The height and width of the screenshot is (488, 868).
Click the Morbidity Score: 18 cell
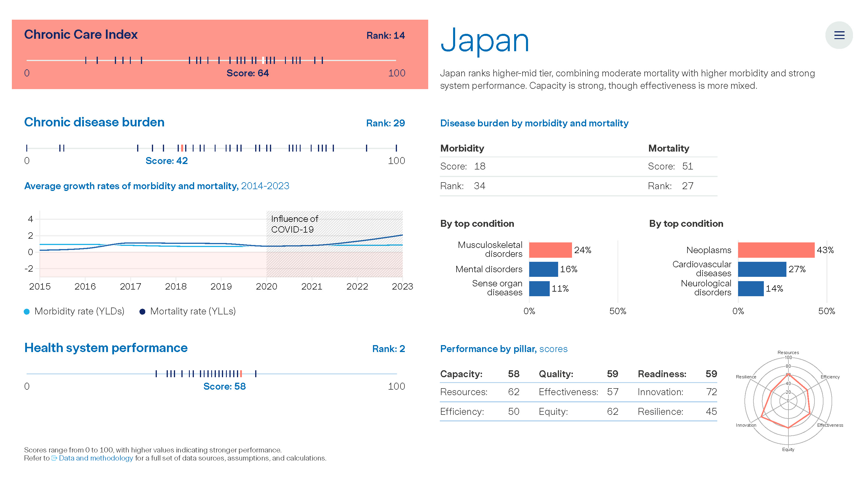(463, 166)
